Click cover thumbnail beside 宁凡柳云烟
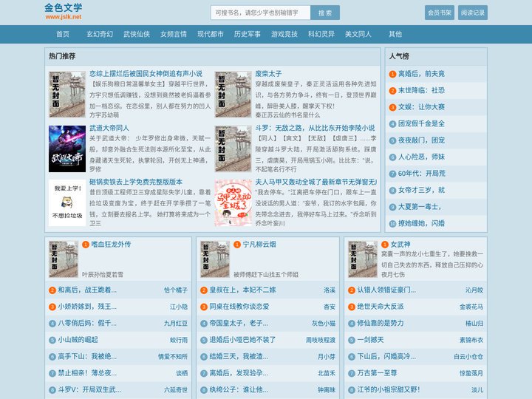 (x=215, y=259)
